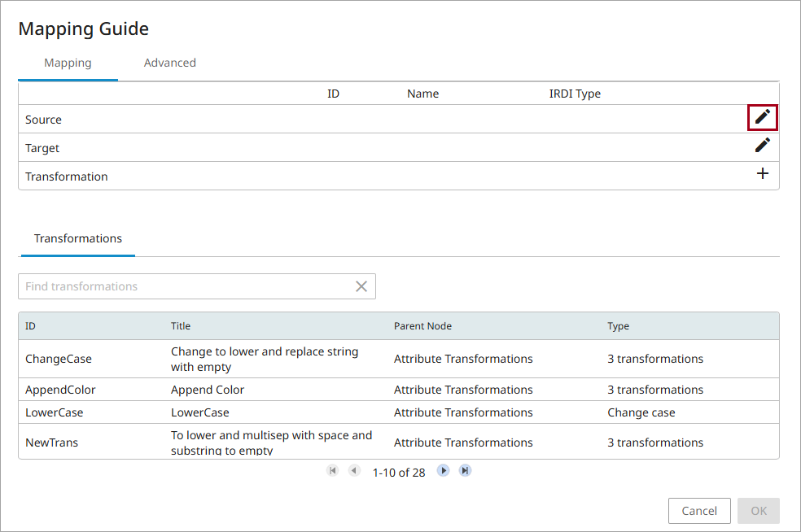Go to next page of transformations
The image size is (801, 532).
click(x=443, y=471)
